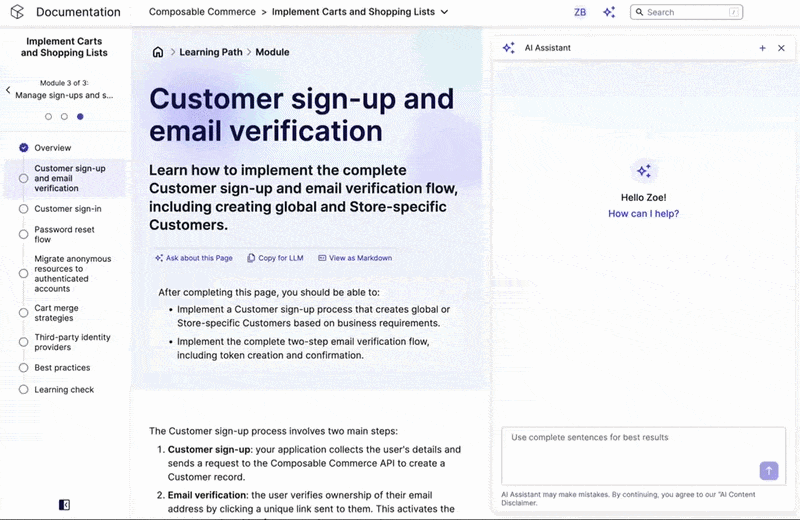This screenshot has width=800, height=520.
Task: Start a new AI chat with plus icon
Action: 762,48
